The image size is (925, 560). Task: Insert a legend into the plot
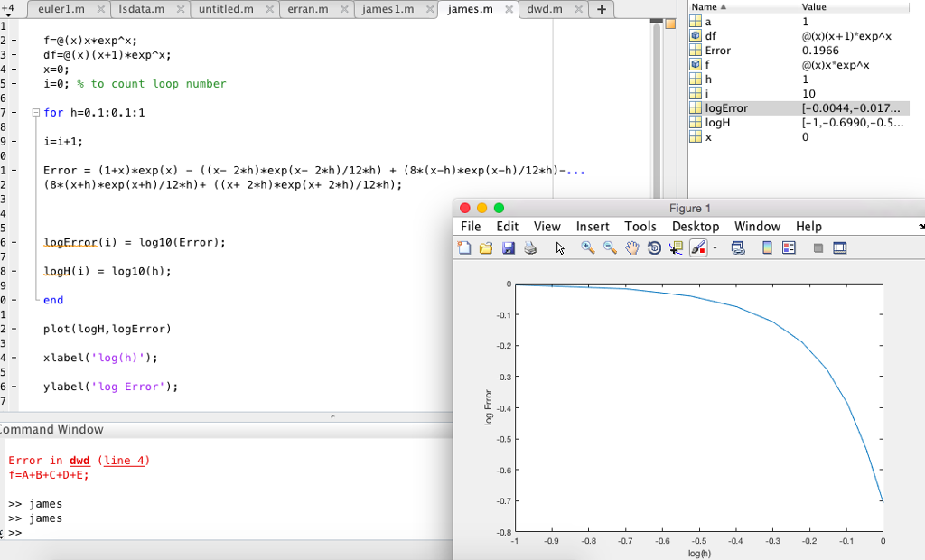pyautogui.click(x=788, y=247)
